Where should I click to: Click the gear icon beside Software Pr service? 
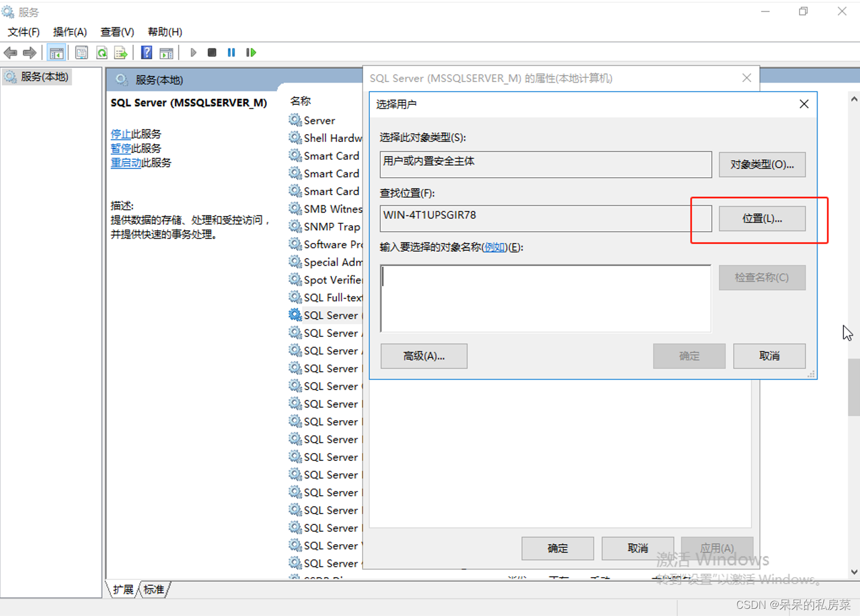tap(295, 244)
